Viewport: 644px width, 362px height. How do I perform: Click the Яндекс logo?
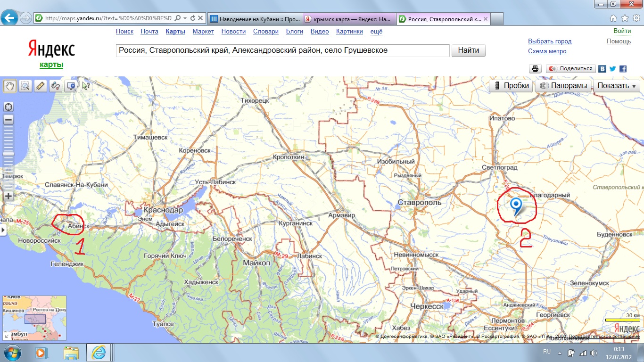click(x=51, y=49)
